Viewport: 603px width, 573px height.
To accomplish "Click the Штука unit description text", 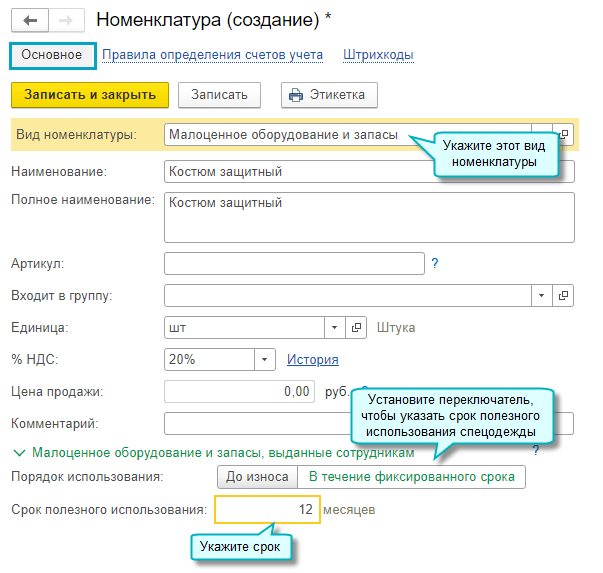I will click(x=396, y=328).
